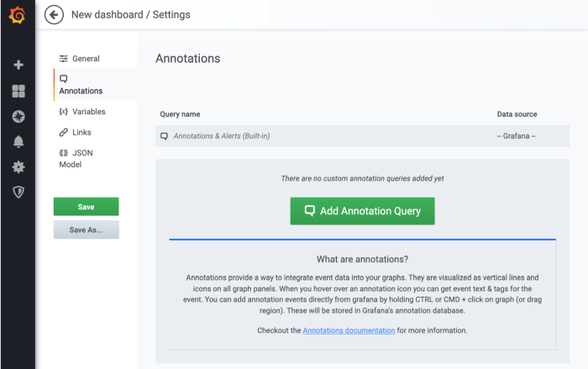Click the green Save button
Image resolution: width=588 pixels, height=369 pixels.
coord(86,207)
